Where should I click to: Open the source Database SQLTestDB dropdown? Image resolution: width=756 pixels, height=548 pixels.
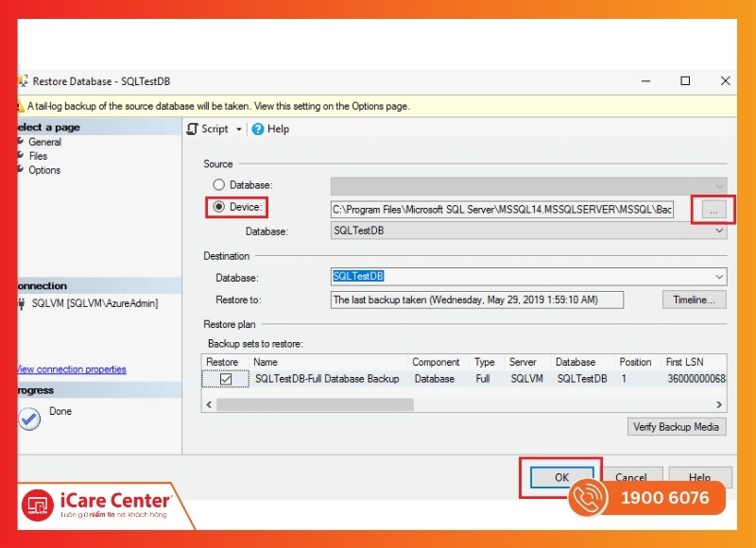point(529,231)
